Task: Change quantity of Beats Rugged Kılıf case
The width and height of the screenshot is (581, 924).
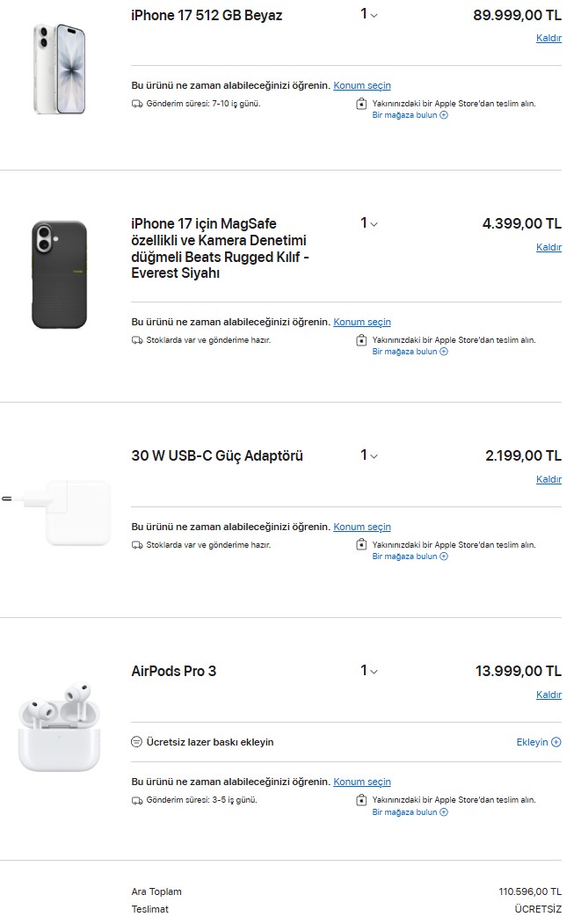Action: pyautogui.click(x=369, y=223)
